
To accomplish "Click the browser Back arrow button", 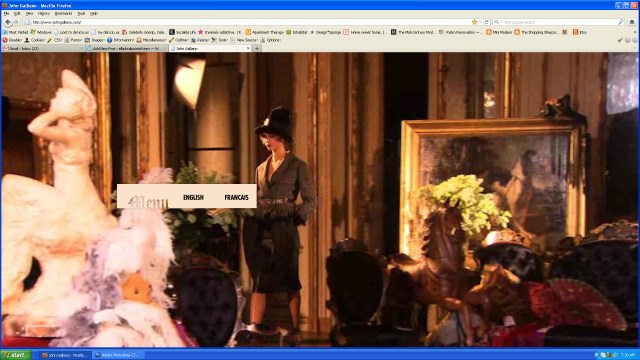I will [x=8, y=22].
